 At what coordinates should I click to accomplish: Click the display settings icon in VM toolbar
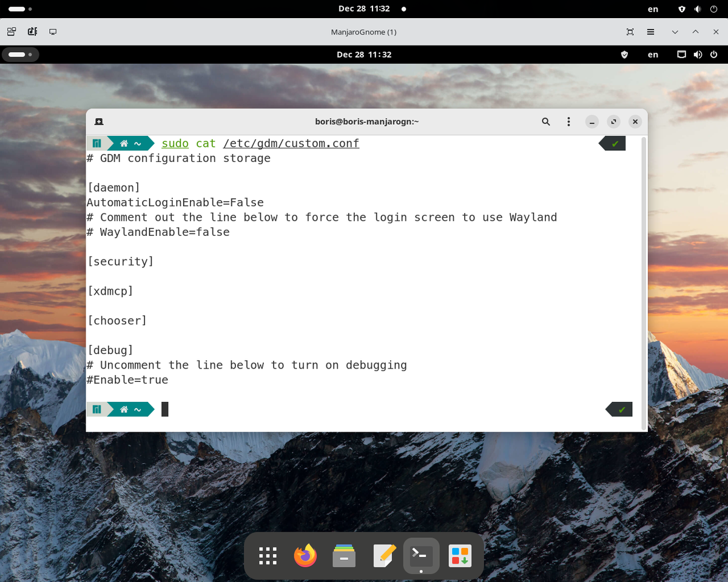pos(53,31)
